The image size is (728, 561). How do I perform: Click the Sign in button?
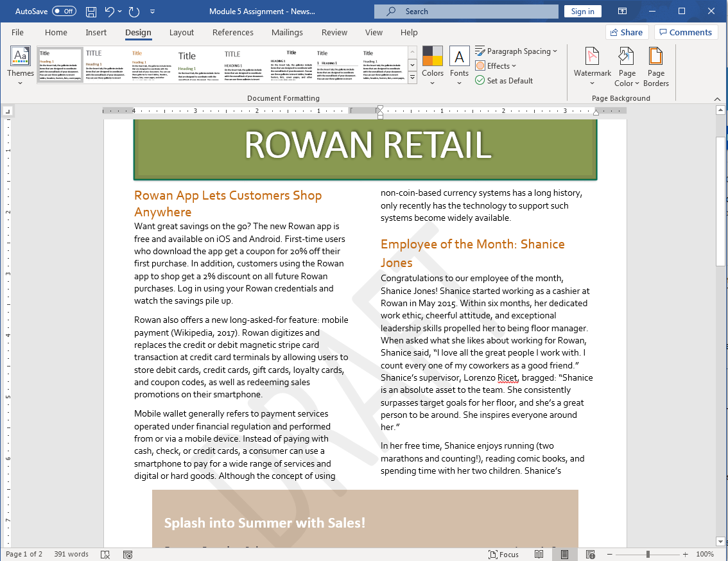(583, 11)
